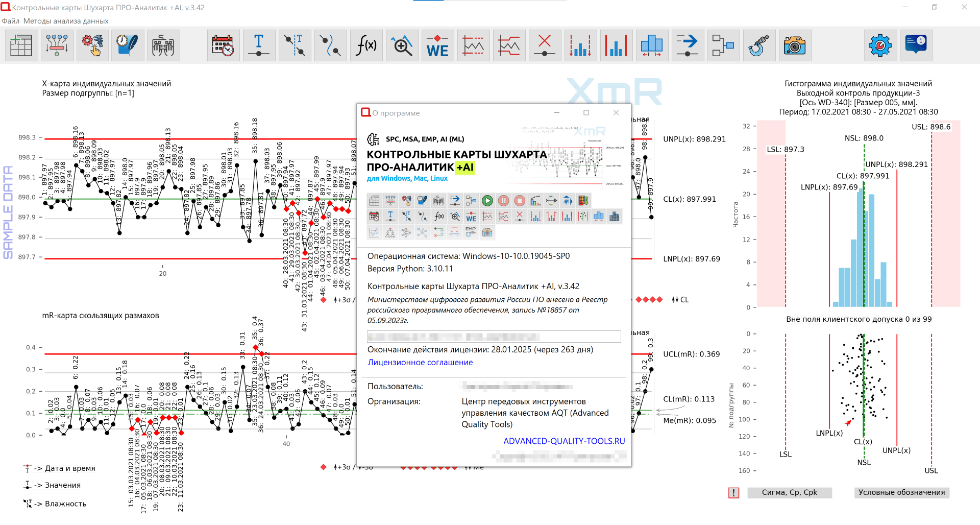Click histogram with dashed red limits icon

pyautogui.click(x=580, y=45)
